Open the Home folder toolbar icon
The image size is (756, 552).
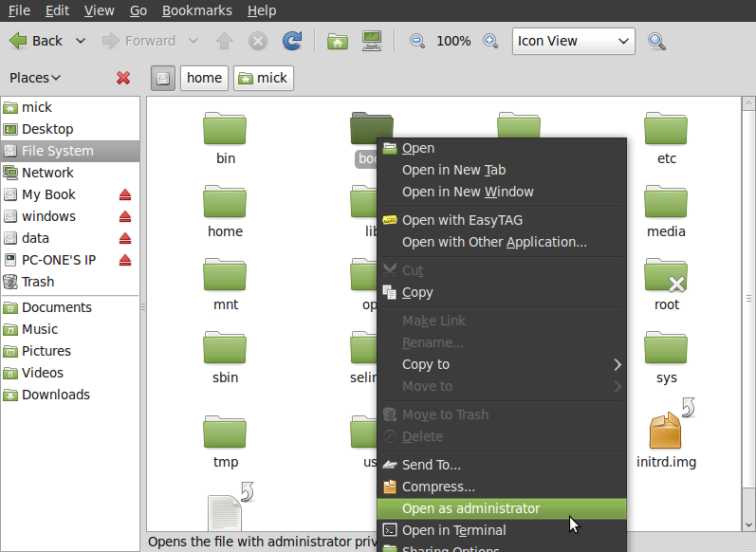[338, 41]
